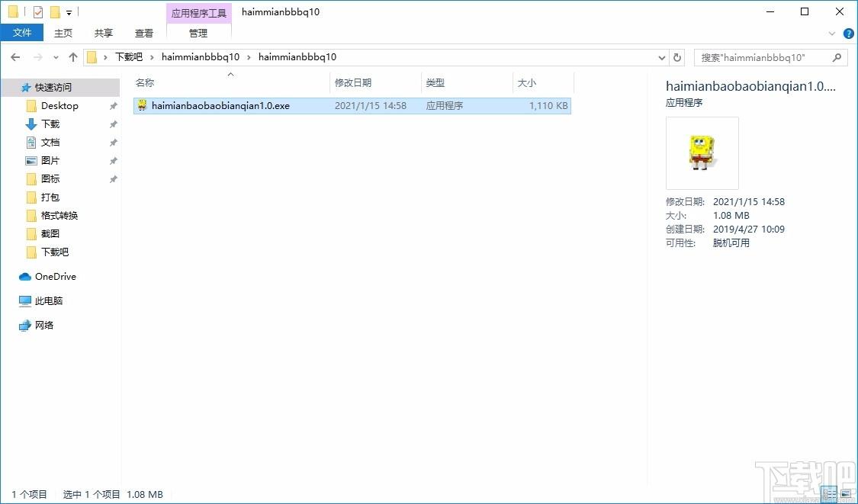The width and height of the screenshot is (858, 504).
Task: Click the 2021/1/15 14:58 date cell
Action: click(x=371, y=106)
